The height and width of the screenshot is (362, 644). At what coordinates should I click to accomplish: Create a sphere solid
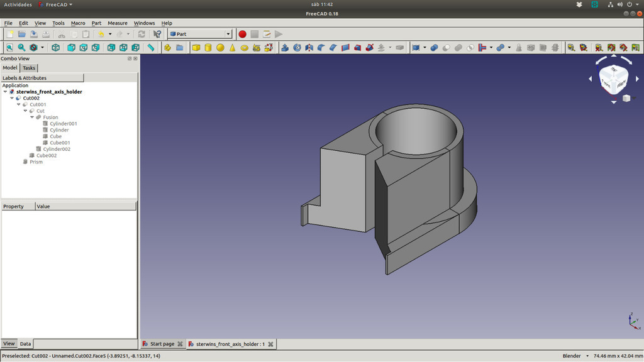pos(220,48)
